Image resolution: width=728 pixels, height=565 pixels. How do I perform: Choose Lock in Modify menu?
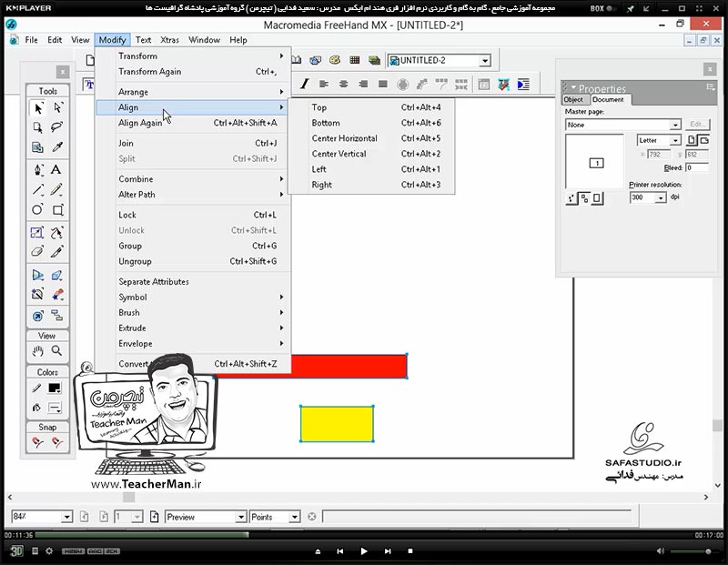click(x=193, y=215)
